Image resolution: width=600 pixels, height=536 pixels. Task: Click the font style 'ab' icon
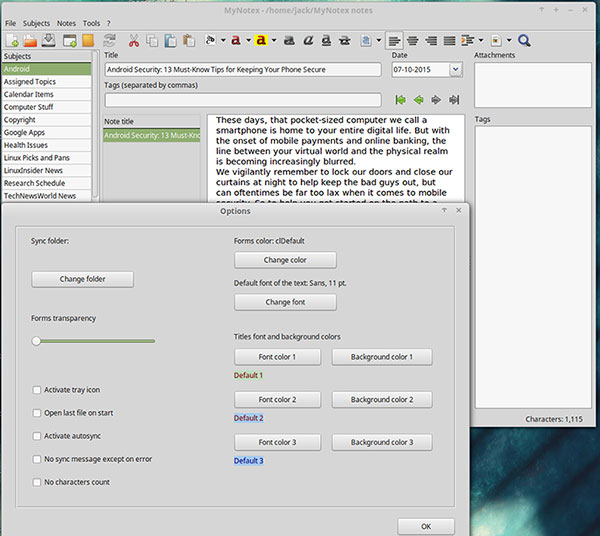click(210, 40)
